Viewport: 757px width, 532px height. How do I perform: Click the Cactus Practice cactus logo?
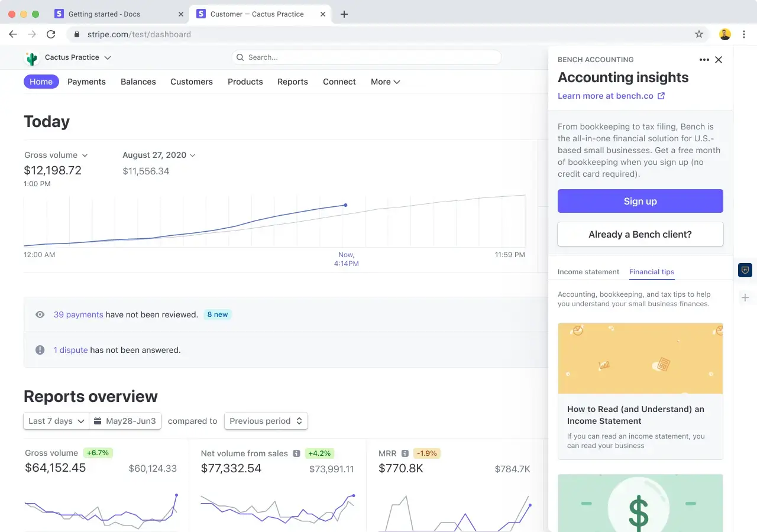tap(32, 58)
